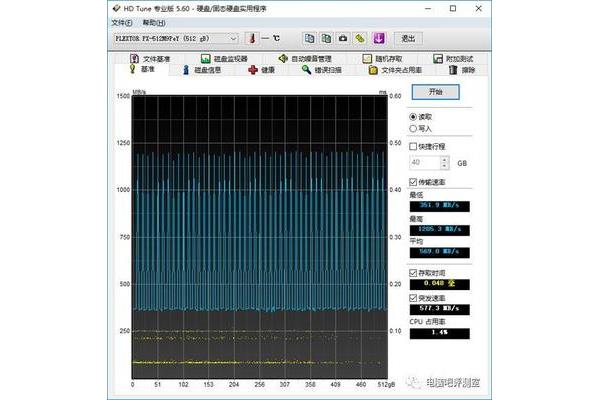Switch to the 文件基准 tab
The image size is (600, 400).
tap(150, 59)
